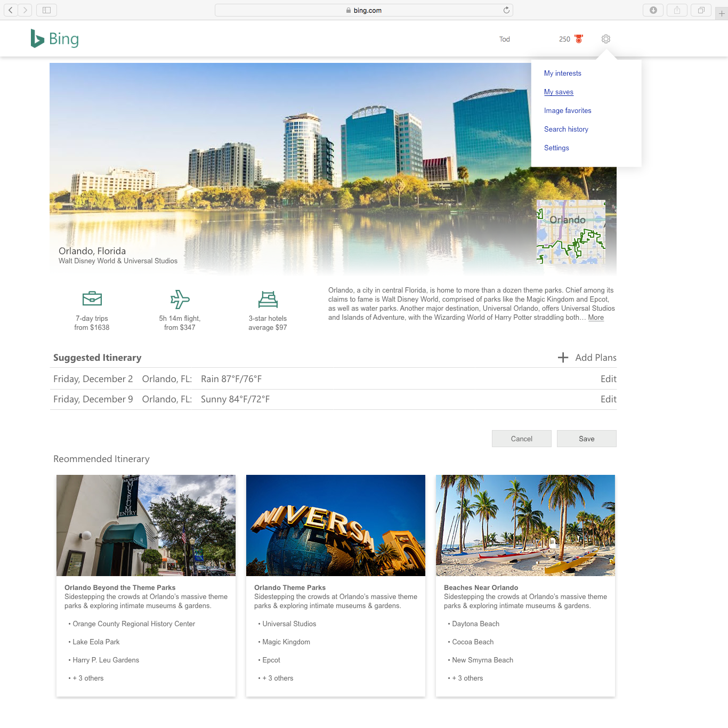The height and width of the screenshot is (728, 728).
Task: Open the Orlando map thumbnail
Action: (x=571, y=232)
